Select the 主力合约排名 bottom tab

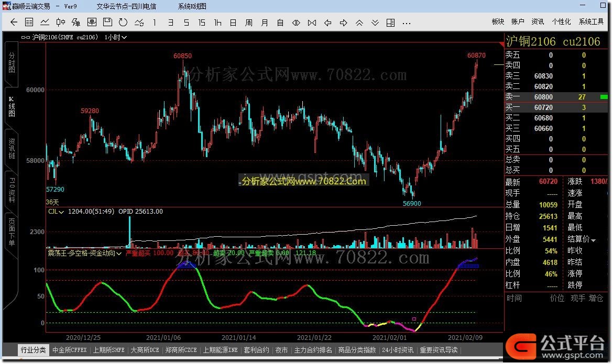click(313, 350)
